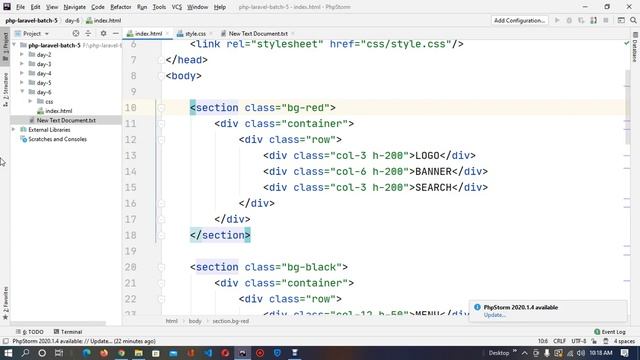Select index.html in project tree
Viewport: 640px width, 360px height.
point(58,111)
